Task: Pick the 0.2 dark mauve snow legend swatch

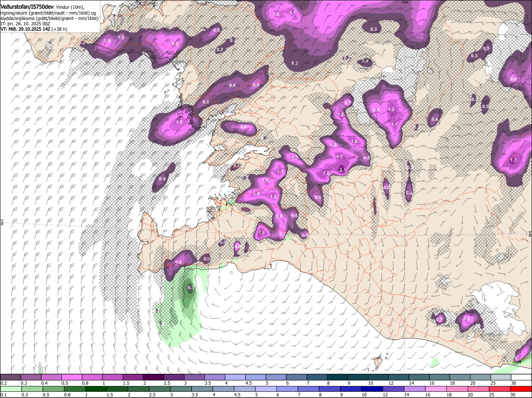Action: 10,377
